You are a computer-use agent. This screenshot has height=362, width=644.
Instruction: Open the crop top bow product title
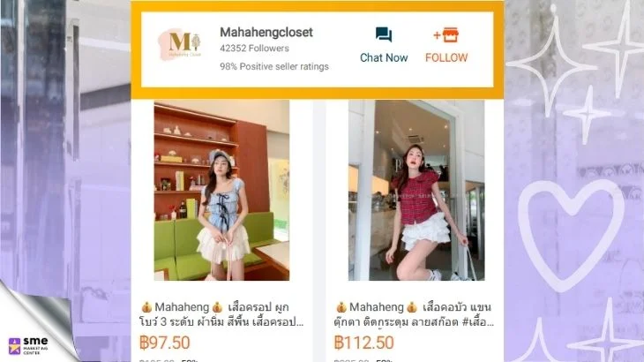221,314
